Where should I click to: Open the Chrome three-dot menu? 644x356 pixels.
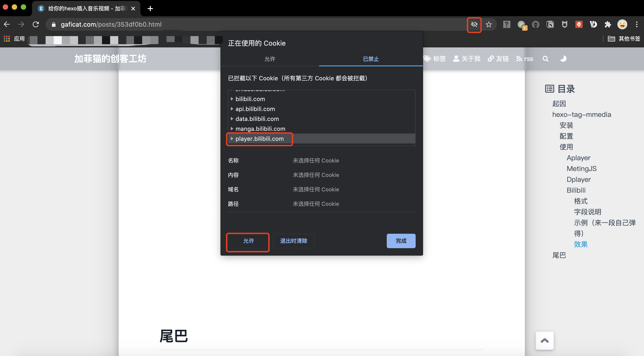coord(637,24)
